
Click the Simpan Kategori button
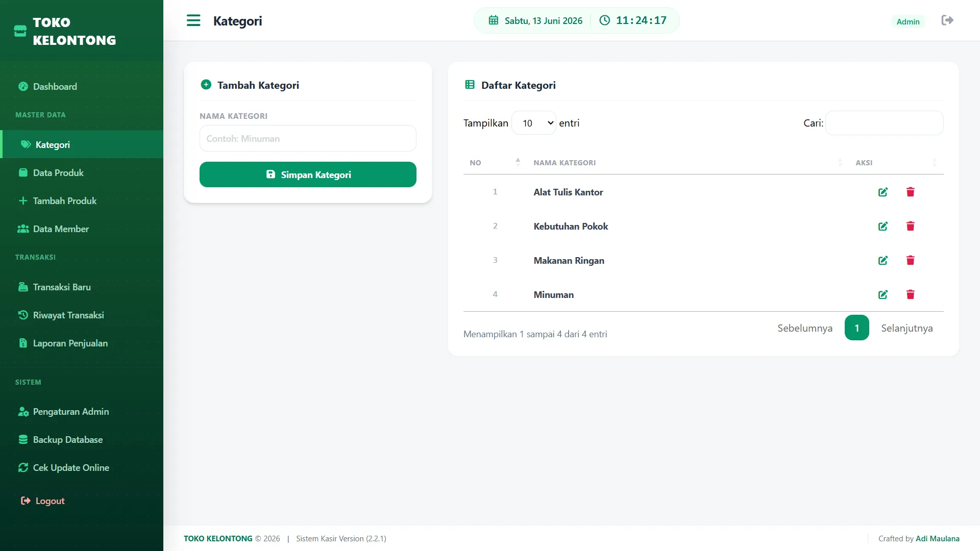tap(308, 174)
